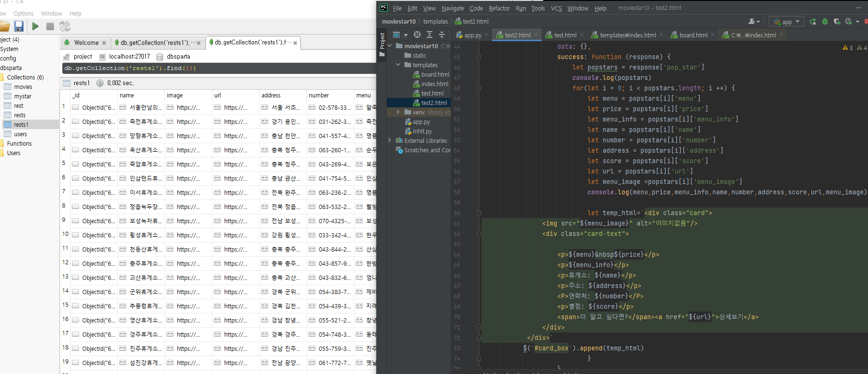
Task: Open the Help menu in Robo 3T
Action: click(x=75, y=13)
